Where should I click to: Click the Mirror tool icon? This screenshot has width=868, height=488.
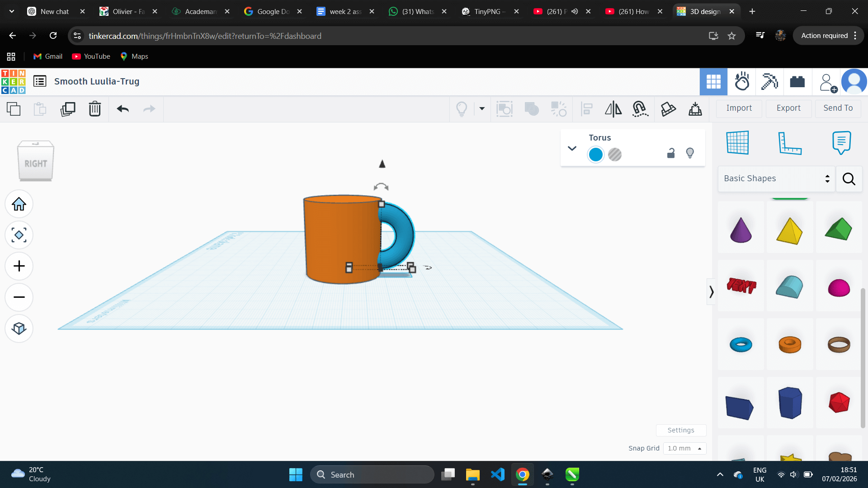click(x=613, y=109)
